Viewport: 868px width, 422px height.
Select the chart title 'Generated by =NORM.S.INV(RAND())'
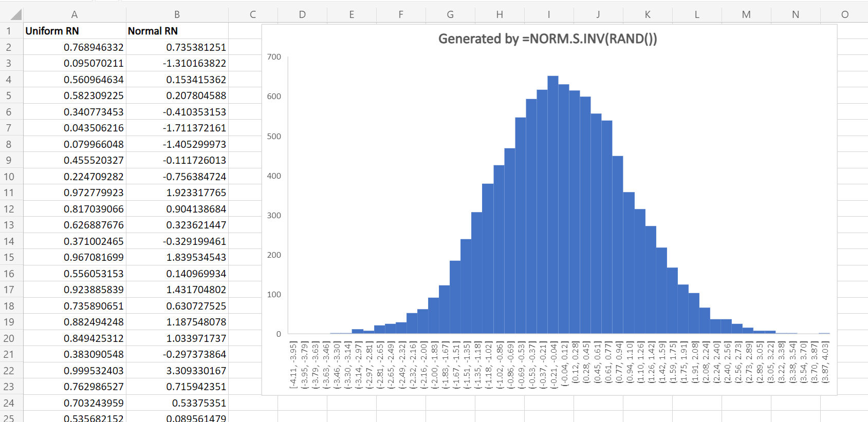[547, 39]
